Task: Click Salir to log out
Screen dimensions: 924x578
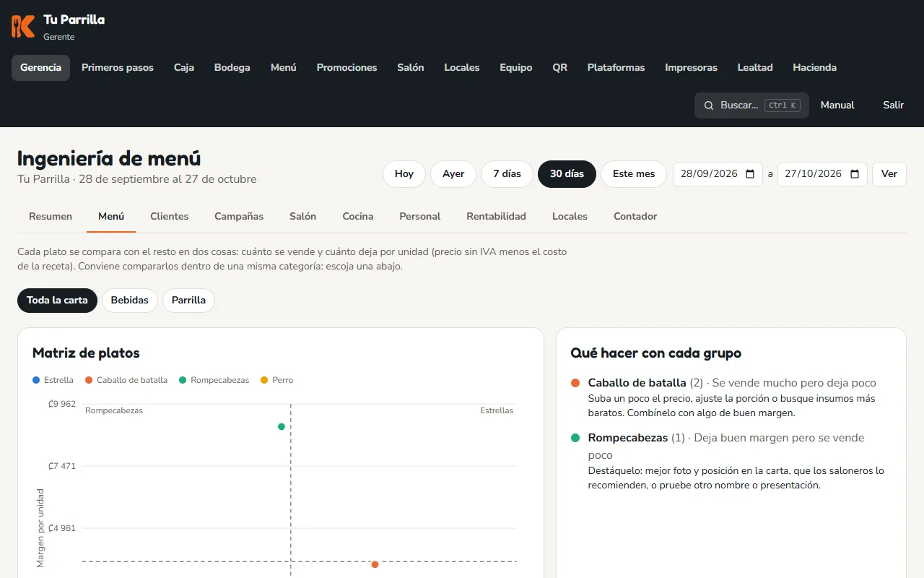Action: coord(894,105)
